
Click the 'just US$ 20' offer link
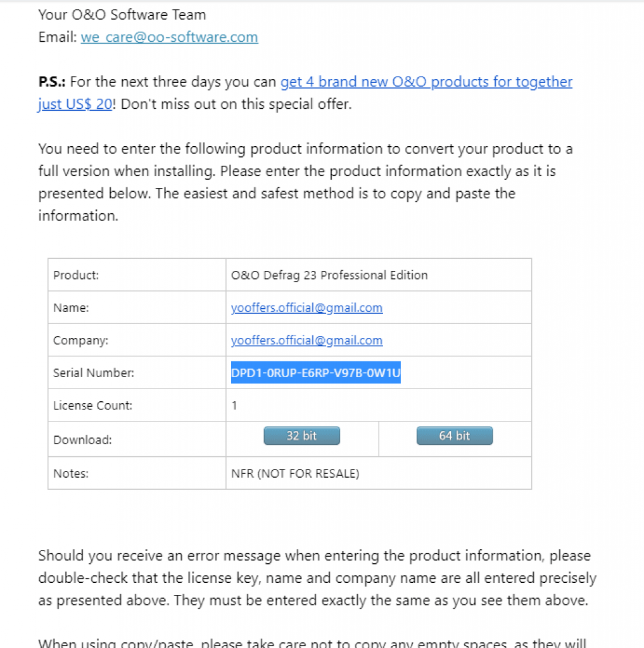pyautogui.click(x=75, y=104)
